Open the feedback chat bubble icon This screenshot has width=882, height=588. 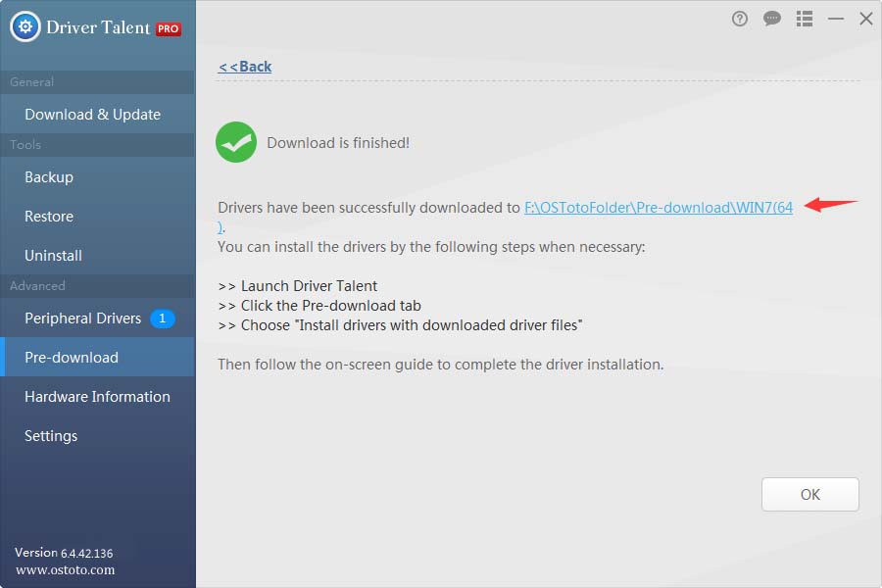772,19
